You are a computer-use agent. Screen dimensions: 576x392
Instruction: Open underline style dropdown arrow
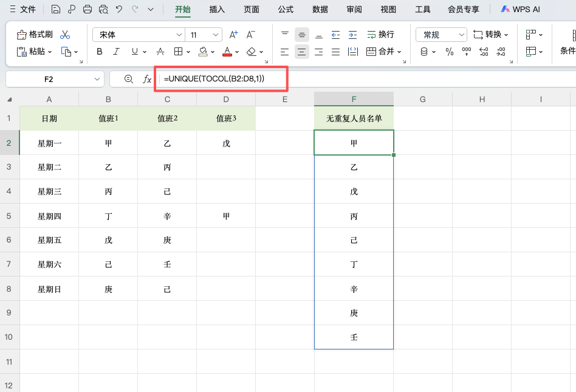tap(145, 52)
